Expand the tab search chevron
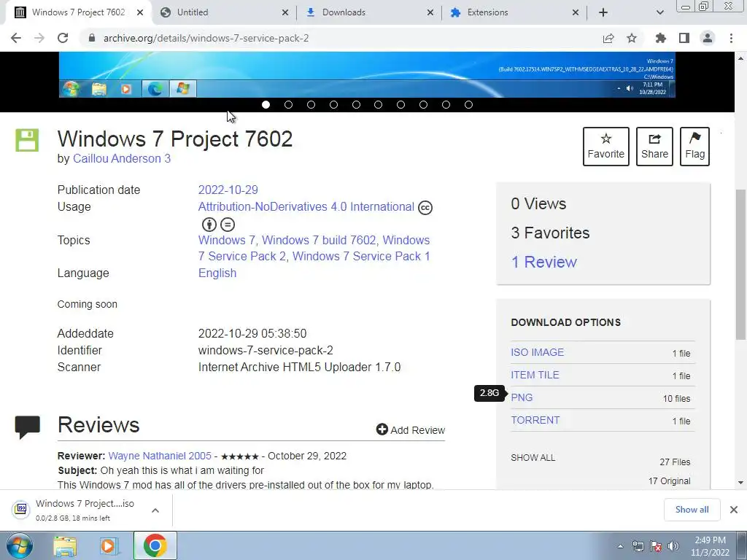The height and width of the screenshot is (560, 747). coord(659,12)
